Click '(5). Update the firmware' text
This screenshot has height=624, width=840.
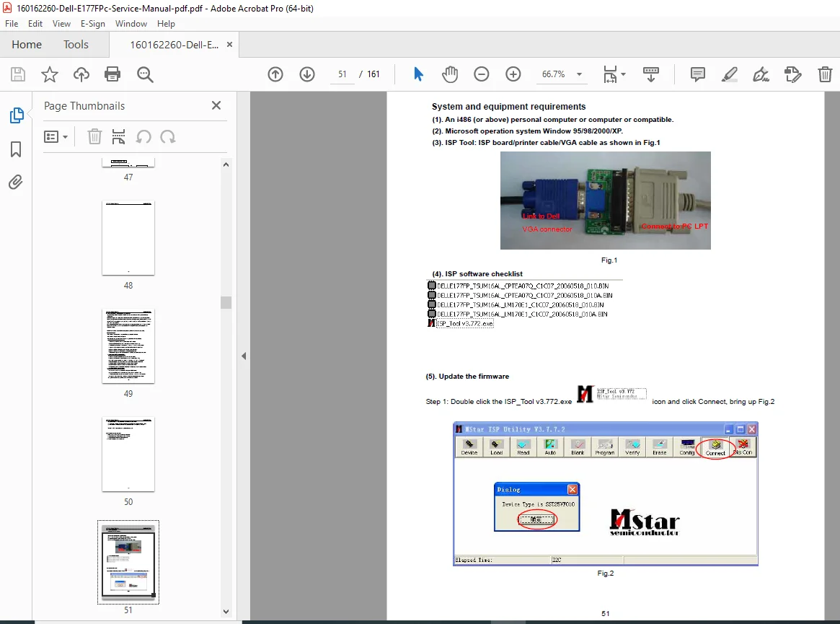[467, 377]
